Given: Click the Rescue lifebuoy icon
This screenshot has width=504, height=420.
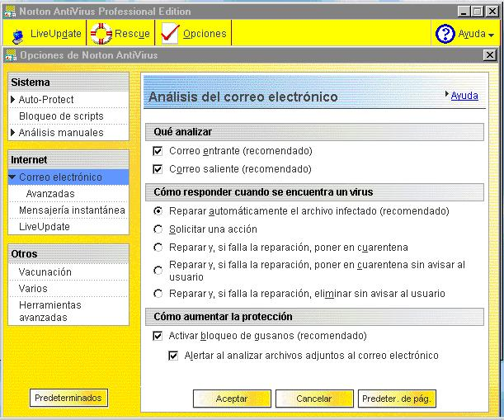Looking at the screenshot, I should [101, 34].
